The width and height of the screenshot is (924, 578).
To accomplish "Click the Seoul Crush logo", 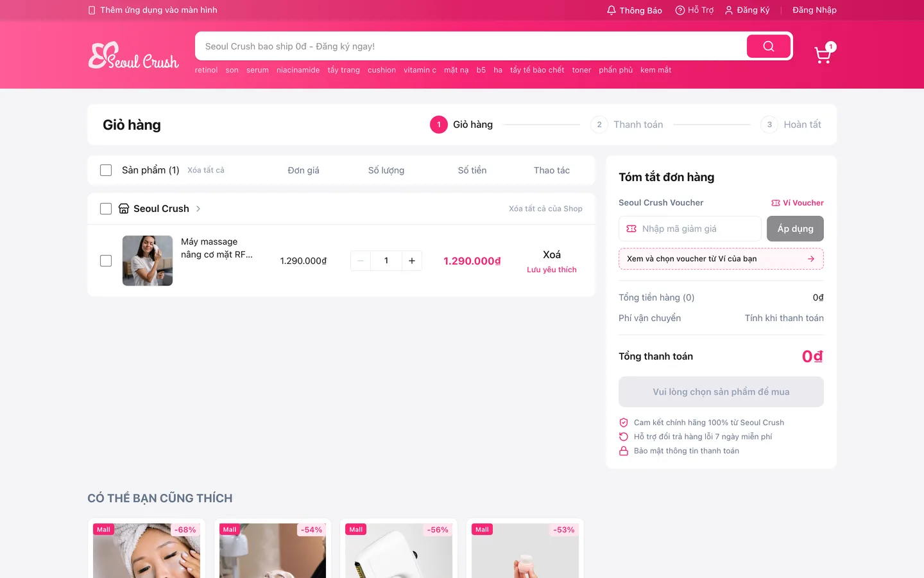I will click(x=133, y=55).
